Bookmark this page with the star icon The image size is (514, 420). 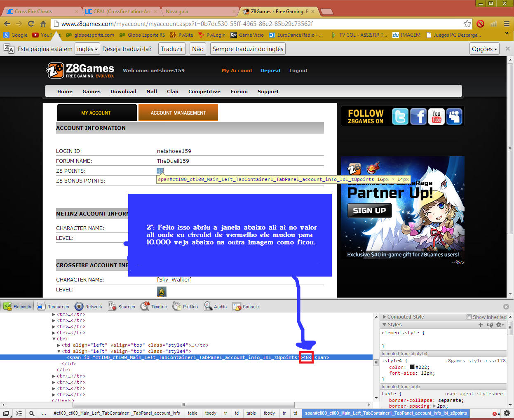pyautogui.click(x=467, y=24)
